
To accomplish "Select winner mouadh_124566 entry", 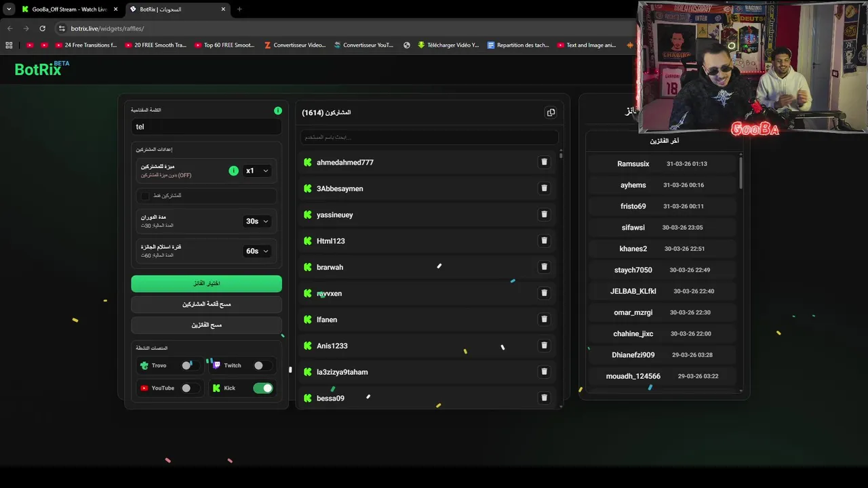I will (663, 376).
